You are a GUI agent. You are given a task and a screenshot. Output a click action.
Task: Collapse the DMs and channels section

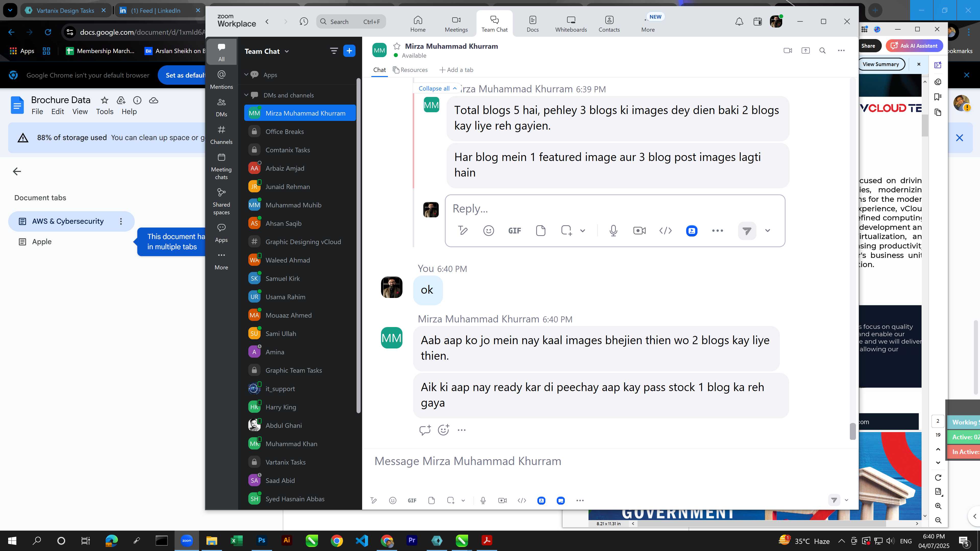pyautogui.click(x=246, y=95)
